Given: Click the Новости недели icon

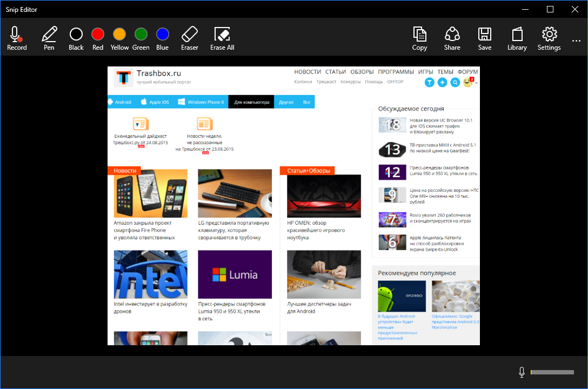Looking at the screenshot, I should coord(205,124).
